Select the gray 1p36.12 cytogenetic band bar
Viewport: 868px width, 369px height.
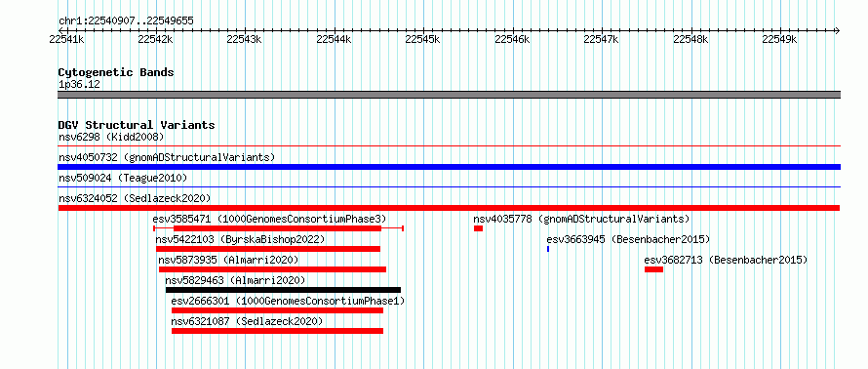coord(449,95)
